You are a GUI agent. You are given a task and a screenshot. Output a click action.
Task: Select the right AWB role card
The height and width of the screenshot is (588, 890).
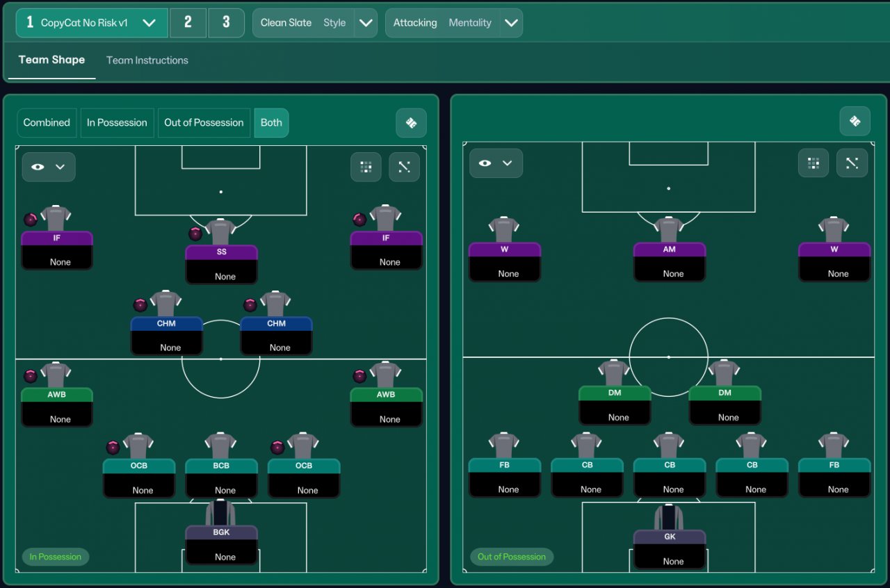pos(386,407)
